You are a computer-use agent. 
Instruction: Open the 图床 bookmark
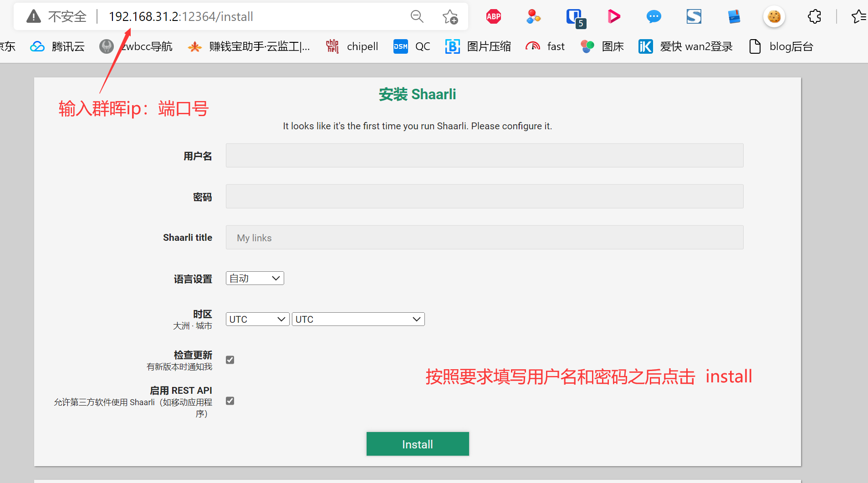click(x=602, y=46)
